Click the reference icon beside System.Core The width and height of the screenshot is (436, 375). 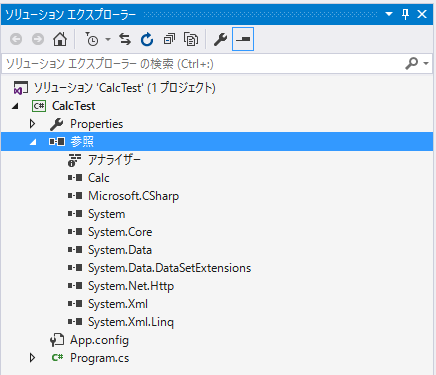click(75, 232)
